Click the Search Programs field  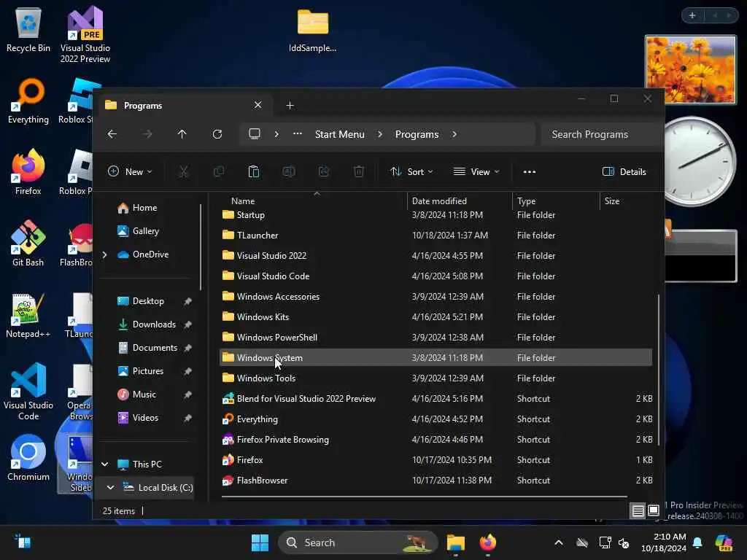coord(602,134)
